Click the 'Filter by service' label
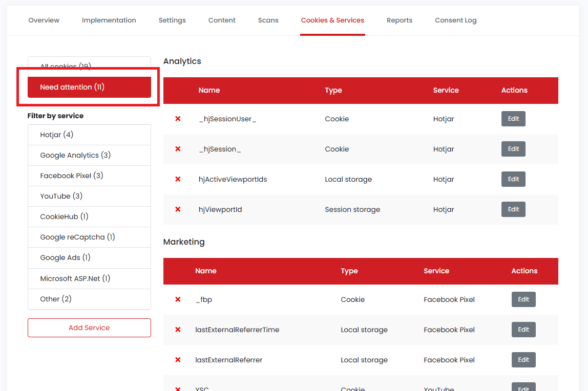This screenshot has width=588, height=391. (55, 116)
